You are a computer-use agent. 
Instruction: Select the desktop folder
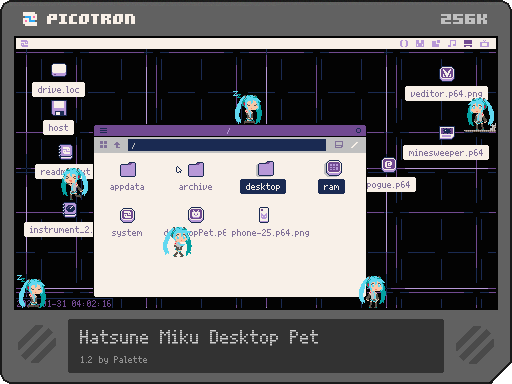(x=263, y=177)
